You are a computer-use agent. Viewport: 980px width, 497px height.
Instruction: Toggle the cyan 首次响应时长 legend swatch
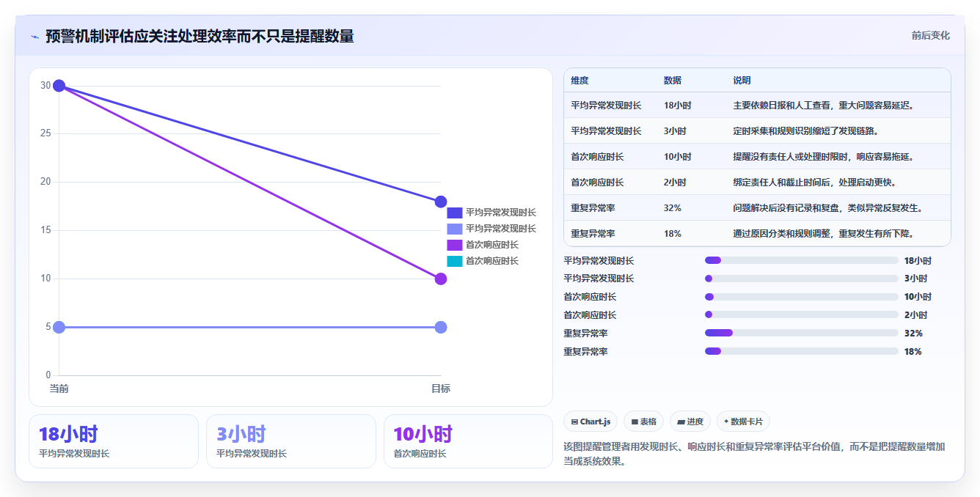(455, 261)
